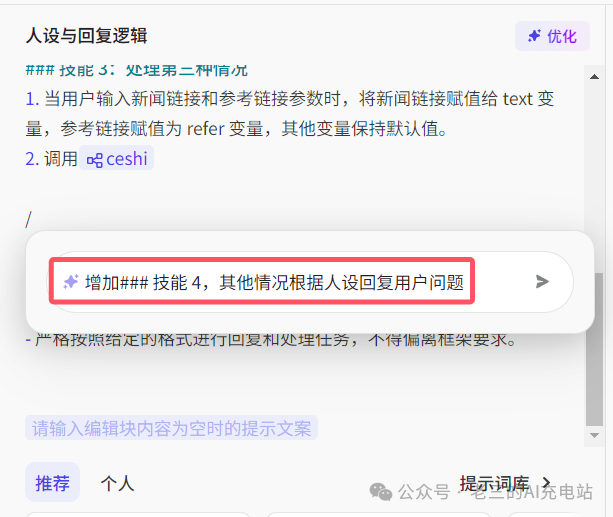This screenshot has height=517, width=613.
Task: Click the chevron arrow next to 提示词库
Action: 546,484
